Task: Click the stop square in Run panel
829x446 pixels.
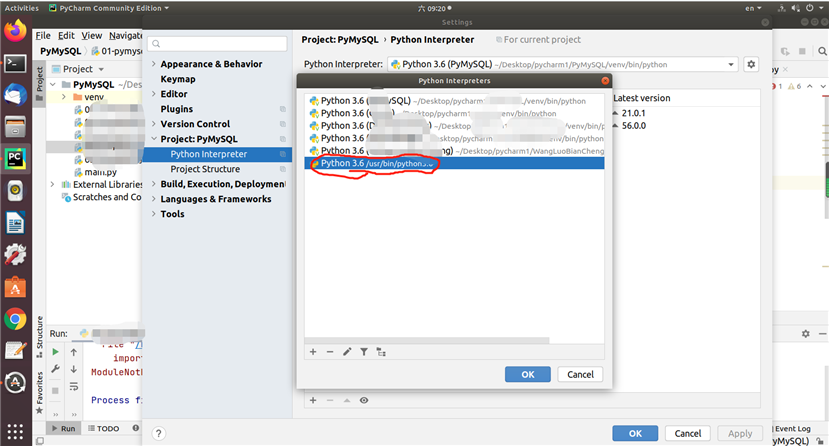Action: coord(55,391)
